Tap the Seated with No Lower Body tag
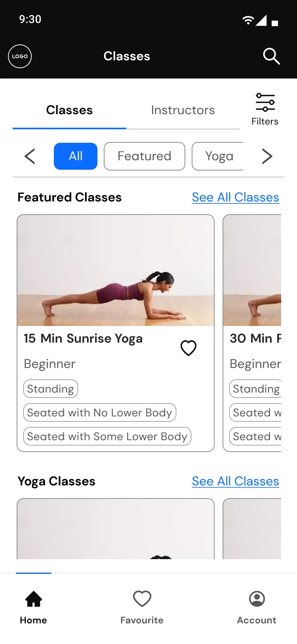The height and width of the screenshot is (644, 297). (x=99, y=413)
